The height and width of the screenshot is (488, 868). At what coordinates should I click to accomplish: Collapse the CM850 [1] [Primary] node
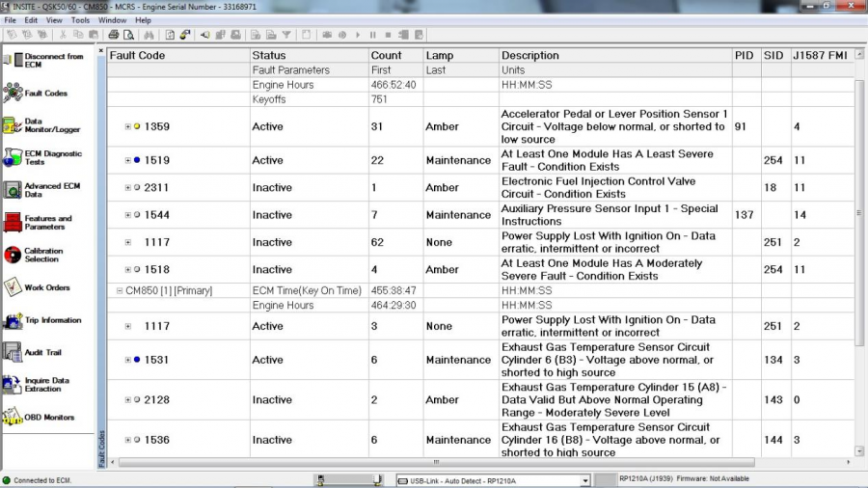click(x=120, y=290)
